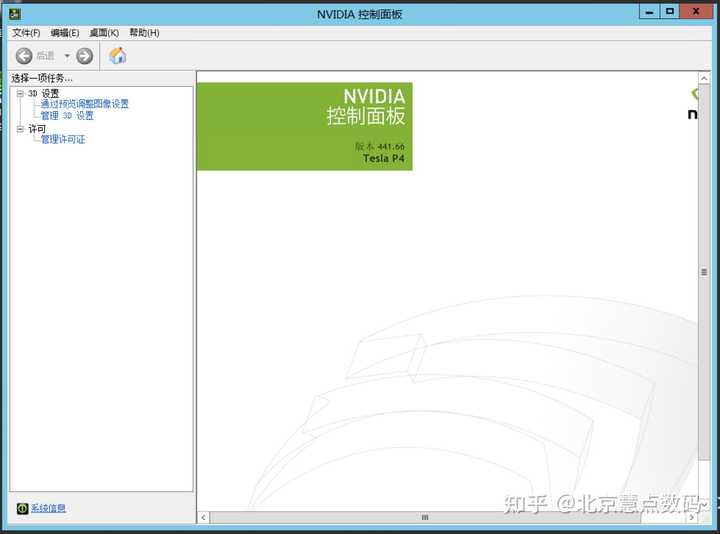Maximize the NVIDIA 控制面板 window
The image size is (720, 534).
click(x=670, y=11)
